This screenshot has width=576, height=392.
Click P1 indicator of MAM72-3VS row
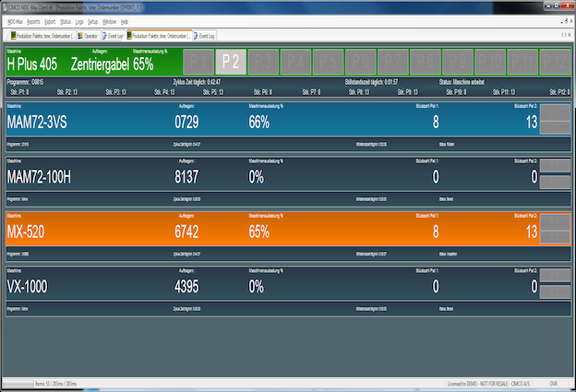tap(555, 113)
